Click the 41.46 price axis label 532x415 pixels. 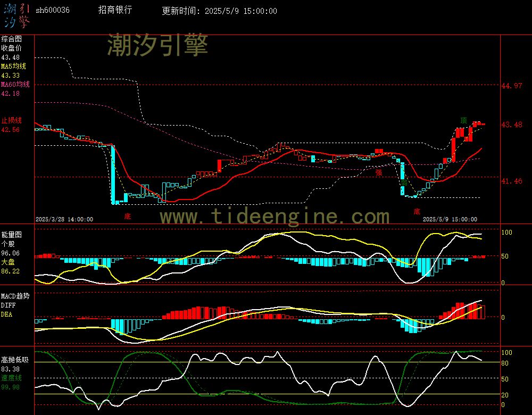(x=512, y=181)
